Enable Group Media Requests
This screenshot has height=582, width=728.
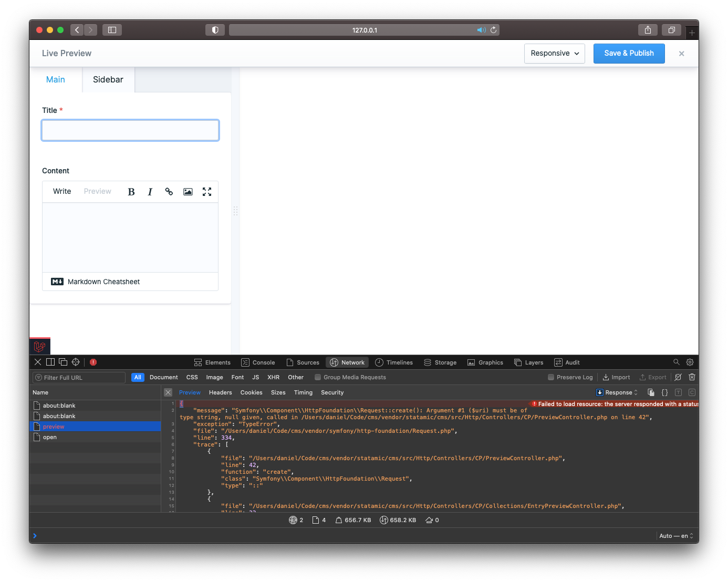(x=318, y=377)
